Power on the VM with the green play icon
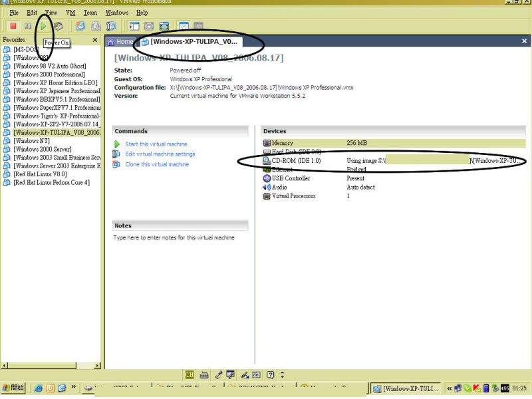Viewport: 532px width, 399px height. click(43, 26)
